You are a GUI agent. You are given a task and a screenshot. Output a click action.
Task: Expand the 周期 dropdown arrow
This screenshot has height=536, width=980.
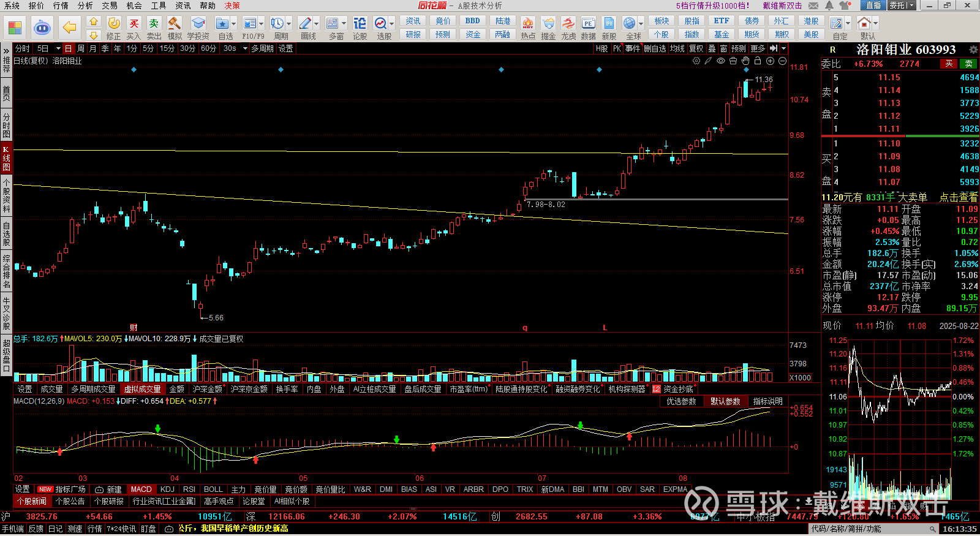(288, 24)
